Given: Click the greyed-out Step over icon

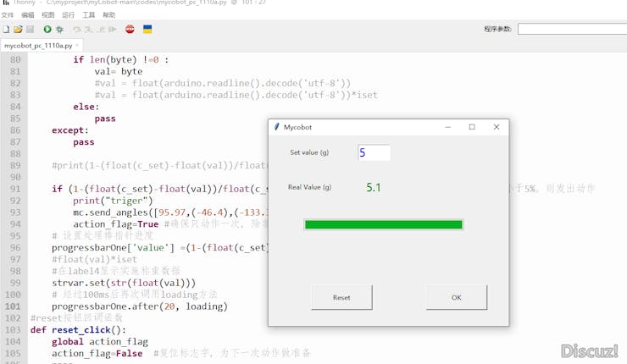Looking at the screenshot, I should (77, 29).
